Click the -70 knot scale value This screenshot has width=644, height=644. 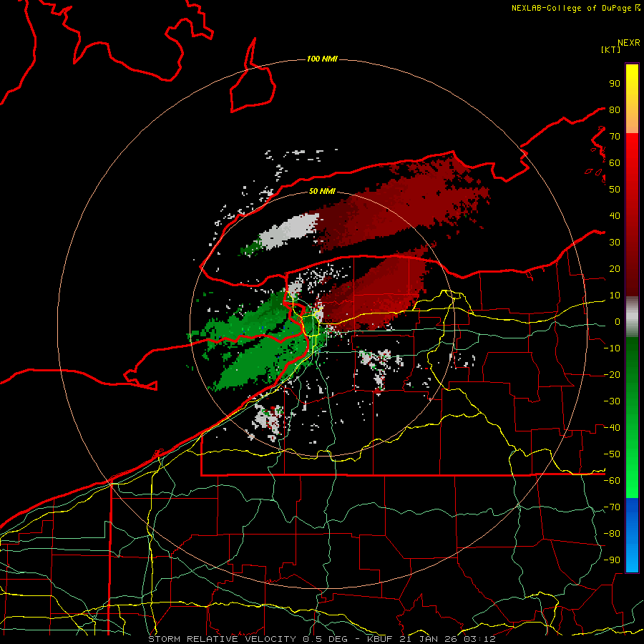[x=612, y=507]
